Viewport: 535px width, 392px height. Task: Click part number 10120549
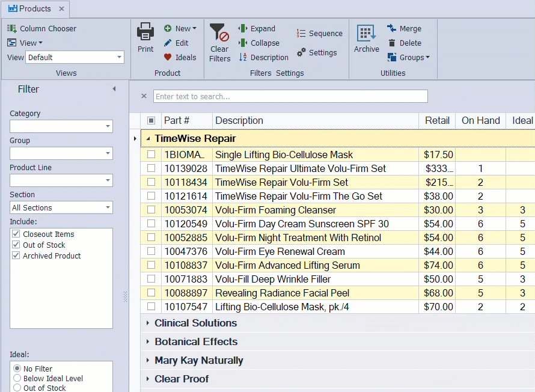click(x=186, y=224)
